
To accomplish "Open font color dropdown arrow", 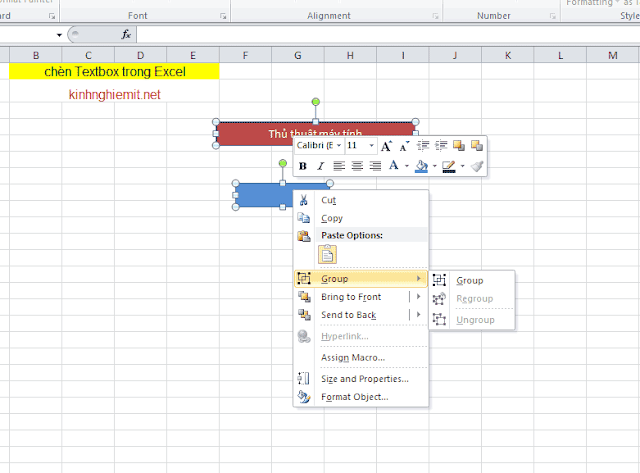I will pyautogui.click(x=407, y=166).
